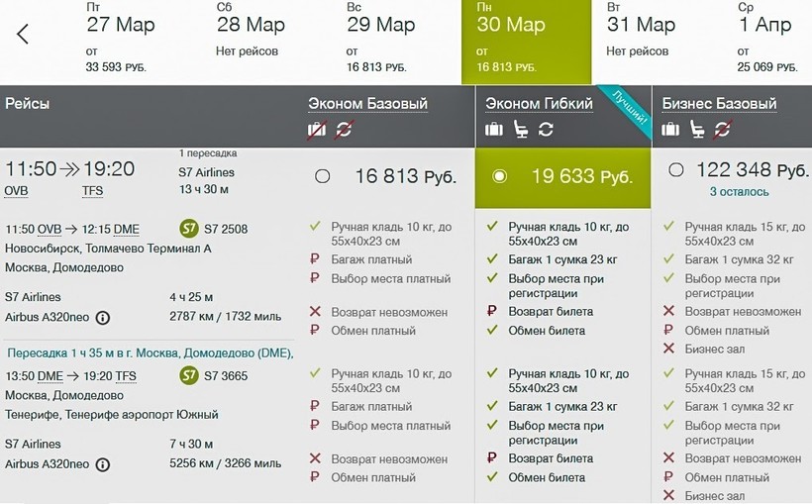Open info icon for second Airbus A320neo

[x=103, y=463]
